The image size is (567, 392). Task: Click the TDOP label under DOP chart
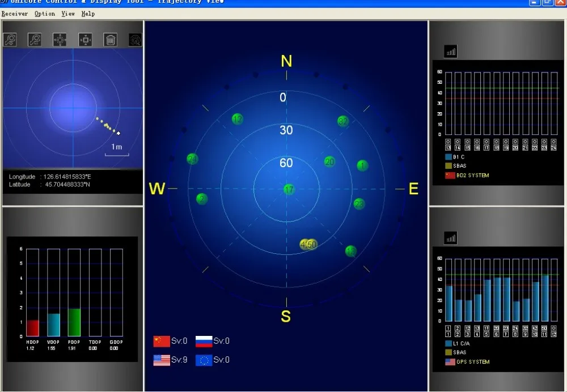tap(95, 342)
